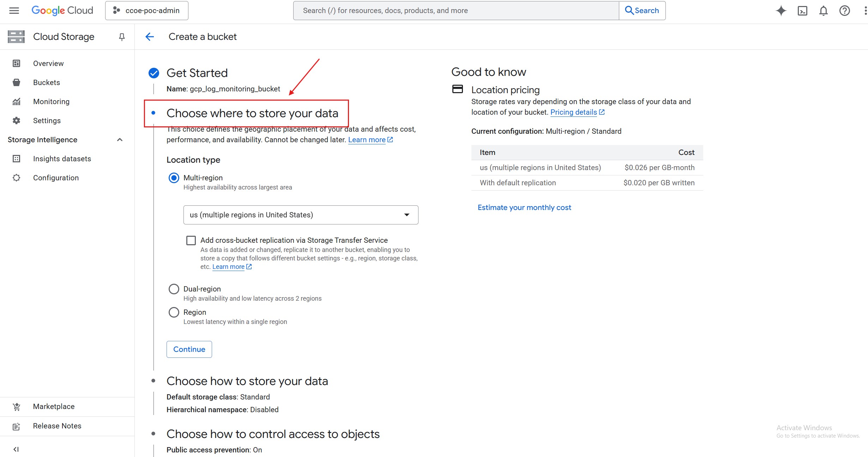Viewport: 868px width, 457px height.
Task: Activate Cloud Shell terminal icon
Action: (x=802, y=11)
